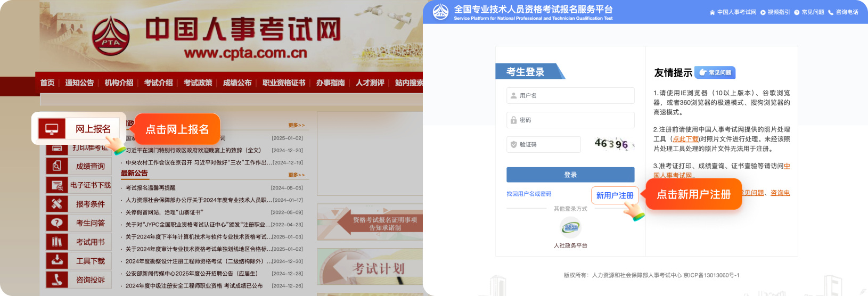Click the 咨询投诉 telephone icon
This screenshot has width=868, height=296.
point(57,279)
